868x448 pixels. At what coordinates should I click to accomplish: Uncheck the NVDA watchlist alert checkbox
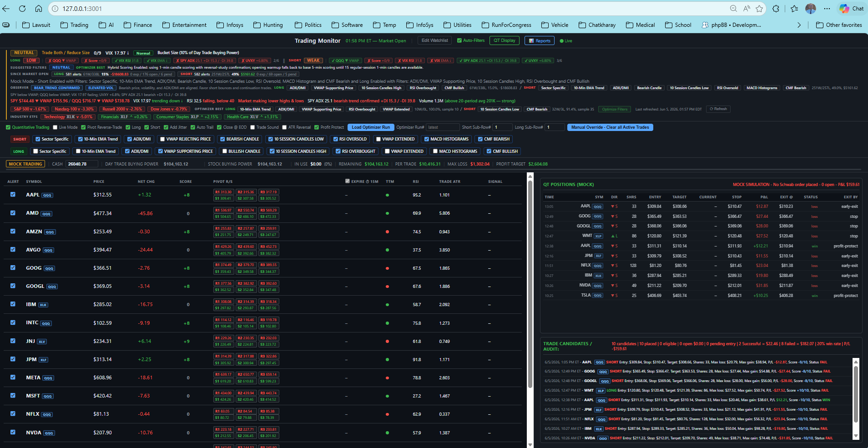[13, 432]
